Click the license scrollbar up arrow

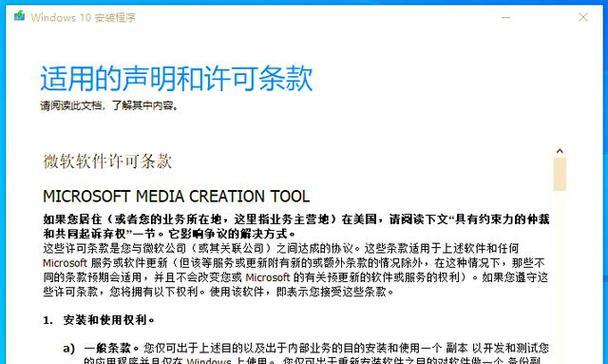point(560,151)
